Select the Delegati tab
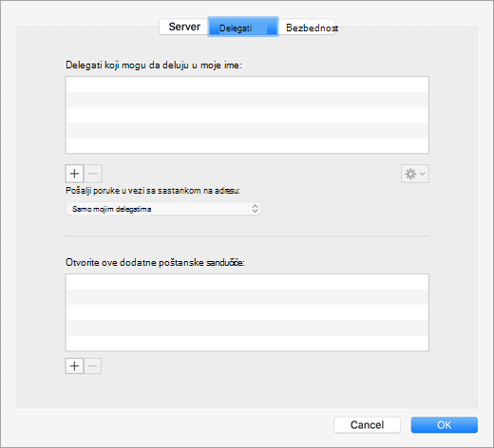Screen dimensions: 494x448 [243, 27]
